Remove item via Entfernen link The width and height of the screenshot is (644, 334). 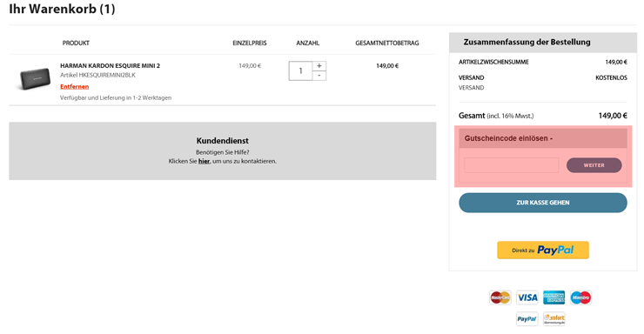(74, 87)
